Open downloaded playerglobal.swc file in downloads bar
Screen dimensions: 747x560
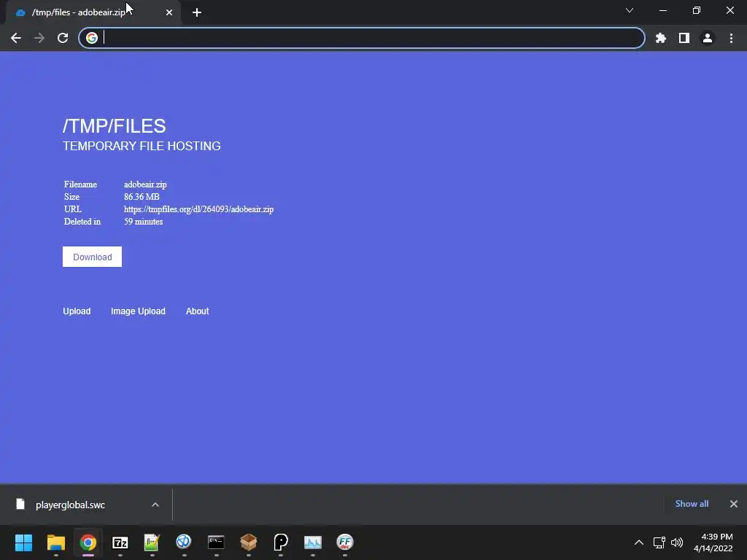(70, 505)
